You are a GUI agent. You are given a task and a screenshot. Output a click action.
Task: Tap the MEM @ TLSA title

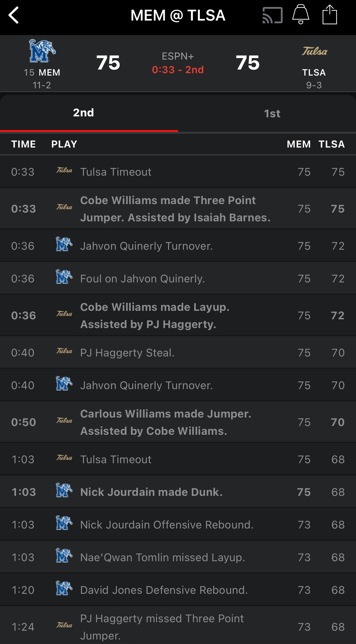click(x=178, y=15)
